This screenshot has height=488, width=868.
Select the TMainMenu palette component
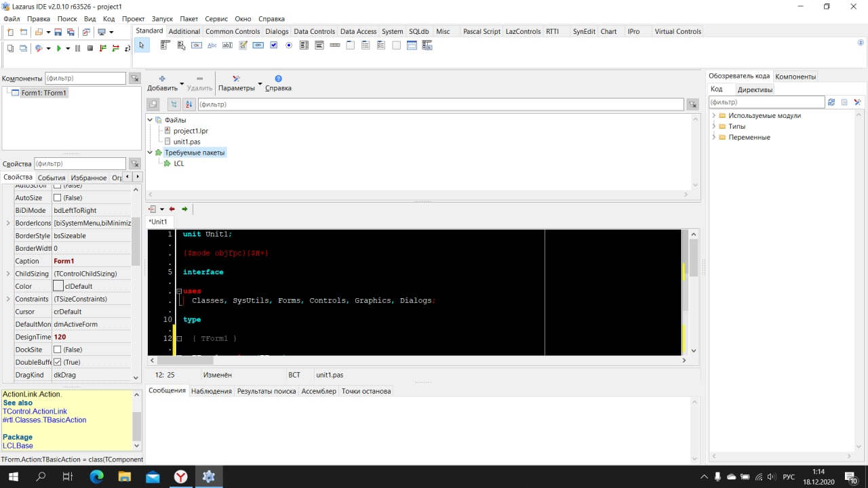point(165,45)
